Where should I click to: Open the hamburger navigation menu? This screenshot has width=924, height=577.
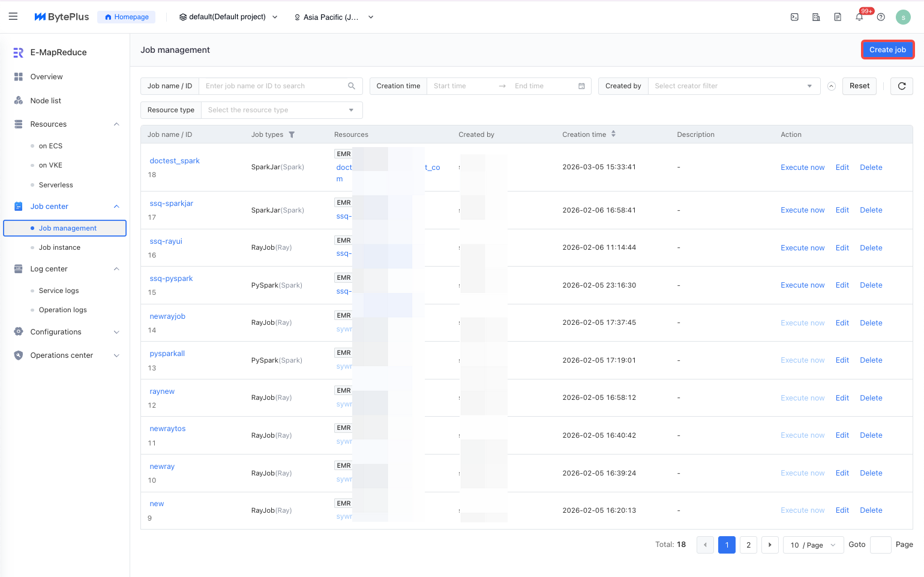(x=13, y=17)
